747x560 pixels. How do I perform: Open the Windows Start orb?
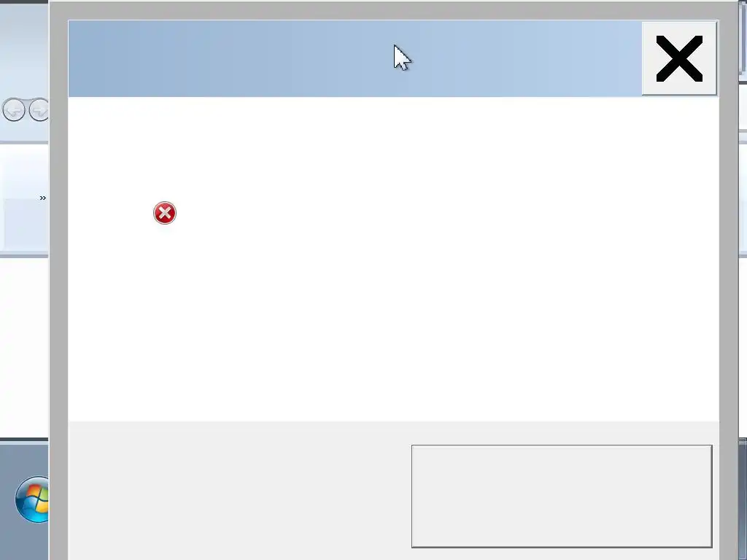pos(32,499)
